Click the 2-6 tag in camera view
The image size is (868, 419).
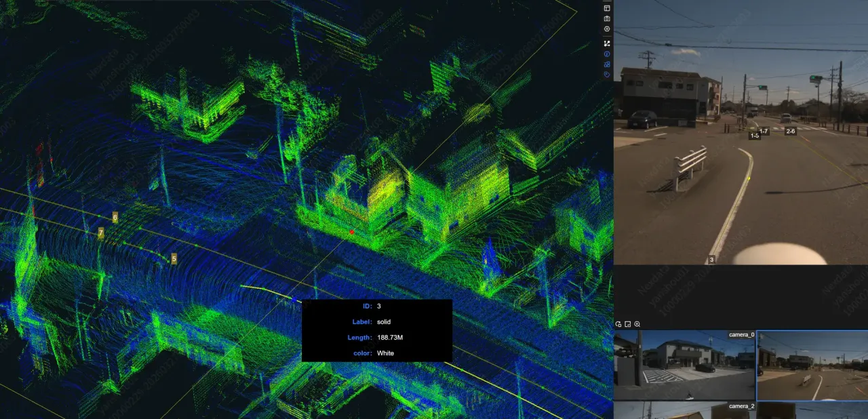(790, 132)
